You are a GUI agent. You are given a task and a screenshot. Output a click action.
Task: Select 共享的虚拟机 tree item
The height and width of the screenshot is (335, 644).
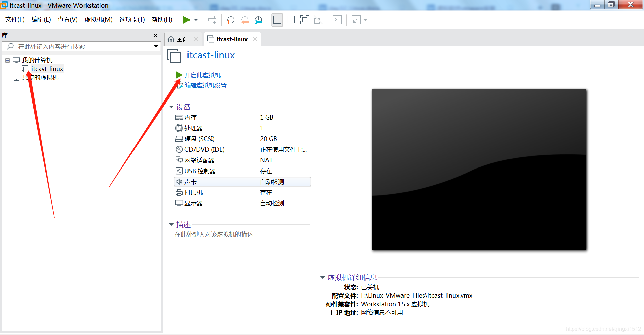pos(40,77)
